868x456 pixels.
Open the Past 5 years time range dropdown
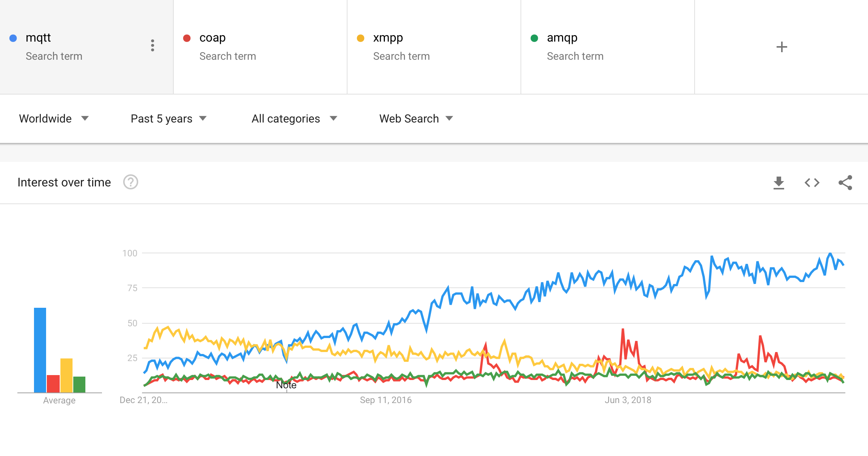pos(168,119)
